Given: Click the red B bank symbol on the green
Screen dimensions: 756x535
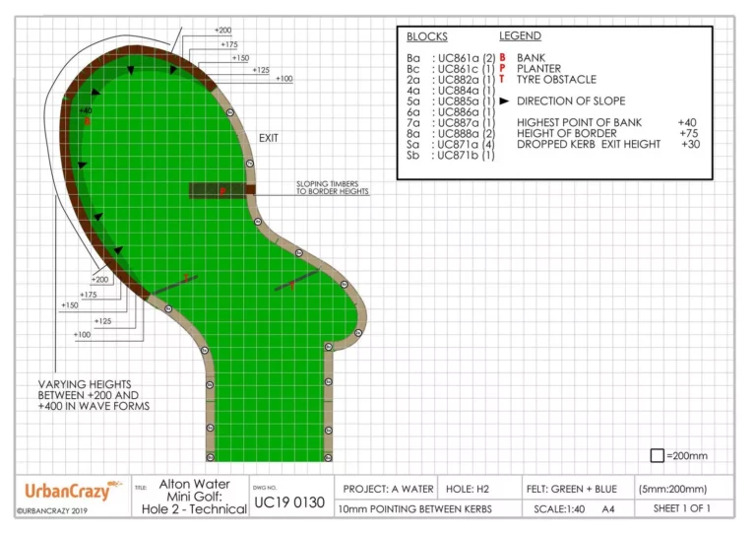Looking at the screenshot, I should (88, 121).
